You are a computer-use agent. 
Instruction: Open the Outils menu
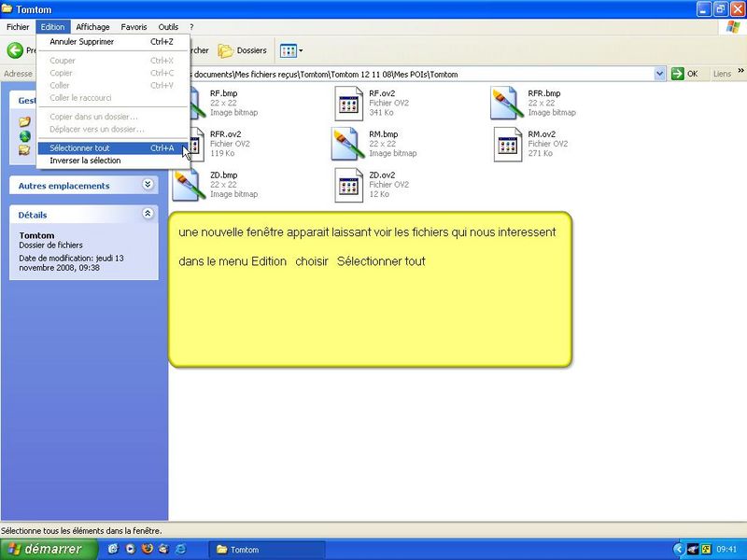(168, 27)
